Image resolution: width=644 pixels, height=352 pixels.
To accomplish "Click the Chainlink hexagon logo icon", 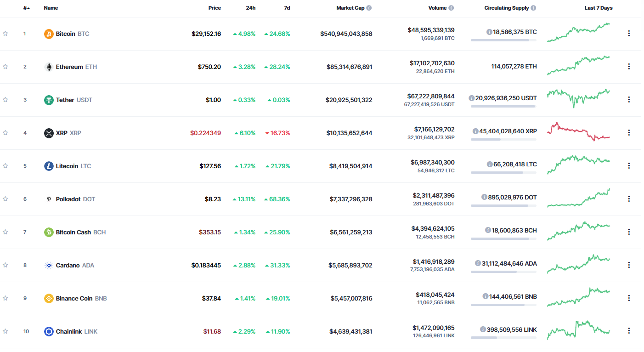I will tap(49, 331).
